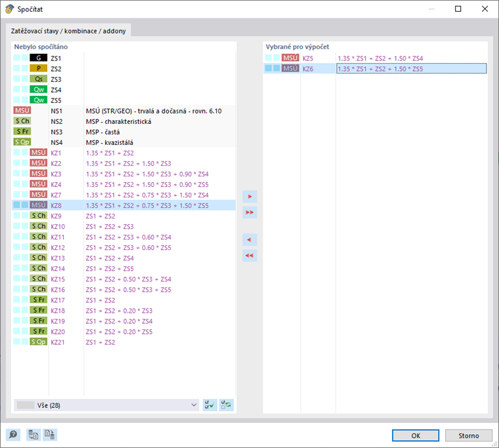
Task: Select the KZ3 combination row
Action: [124, 174]
